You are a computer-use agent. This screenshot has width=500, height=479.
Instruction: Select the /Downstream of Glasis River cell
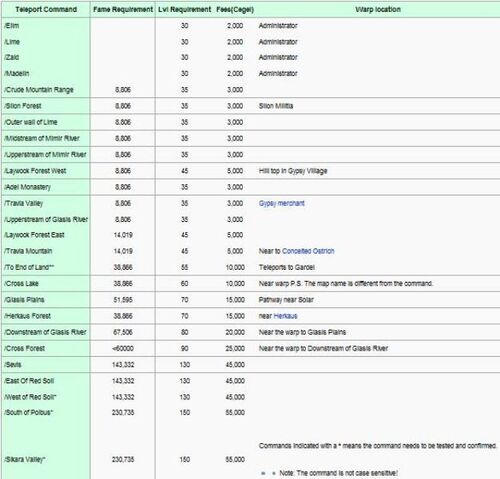pyautogui.click(x=45, y=332)
